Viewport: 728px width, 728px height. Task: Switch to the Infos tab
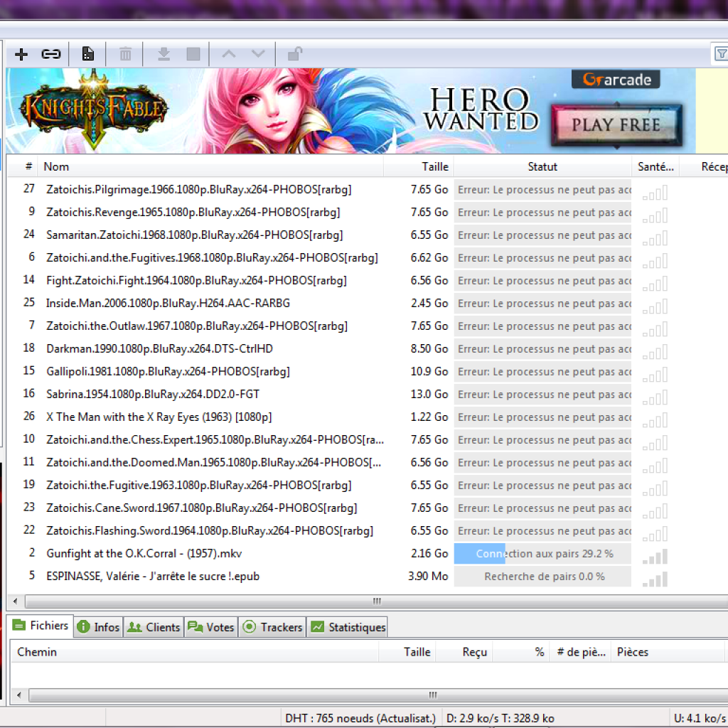tap(98, 627)
